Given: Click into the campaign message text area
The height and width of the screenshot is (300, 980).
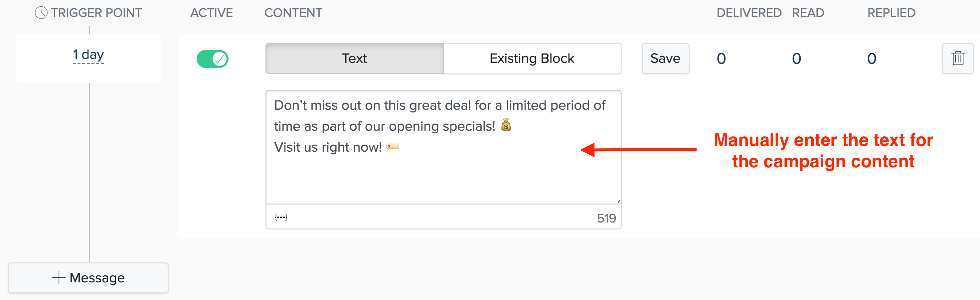Looking at the screenshot, I should pos(443,147).
